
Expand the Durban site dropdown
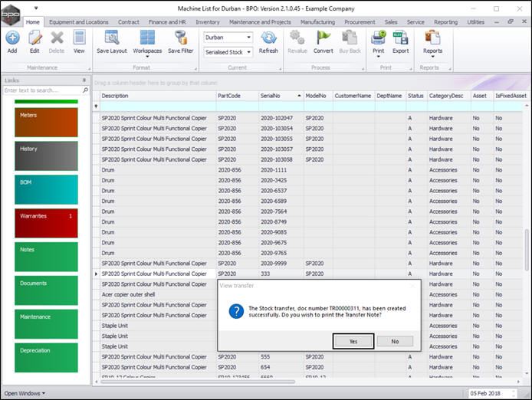(248, 37)
